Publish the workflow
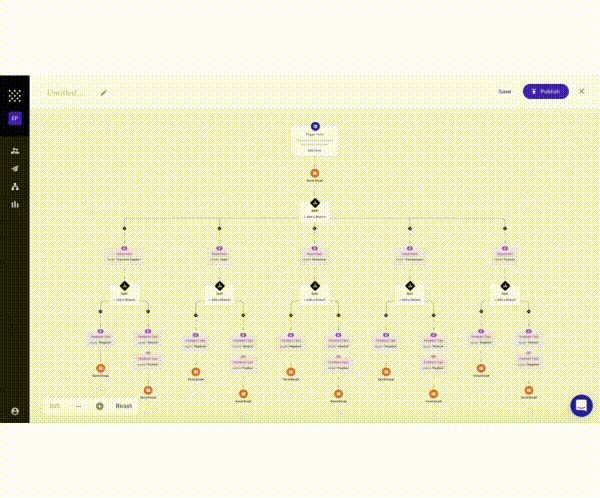The image size is (600, 498). (546, 91)
